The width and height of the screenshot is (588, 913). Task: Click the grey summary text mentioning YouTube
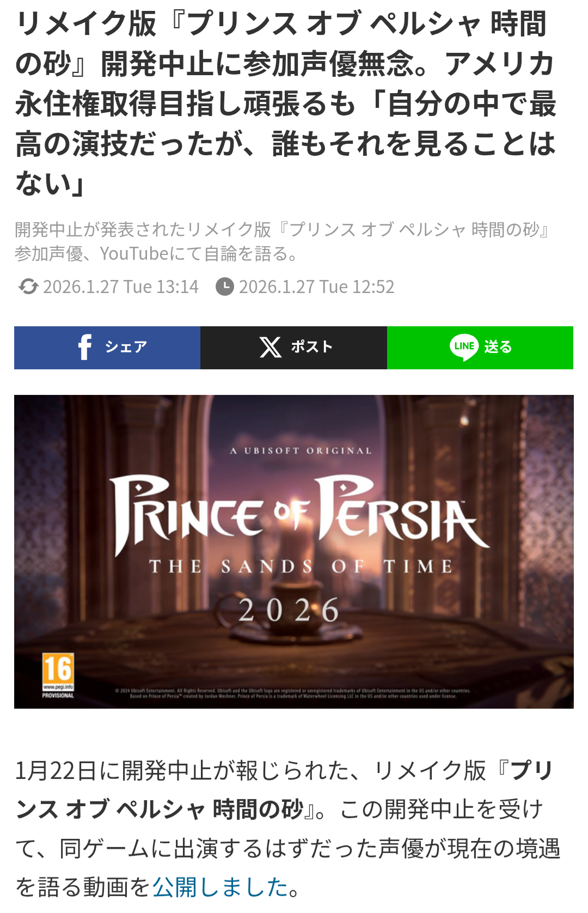(x=283, y=241)
